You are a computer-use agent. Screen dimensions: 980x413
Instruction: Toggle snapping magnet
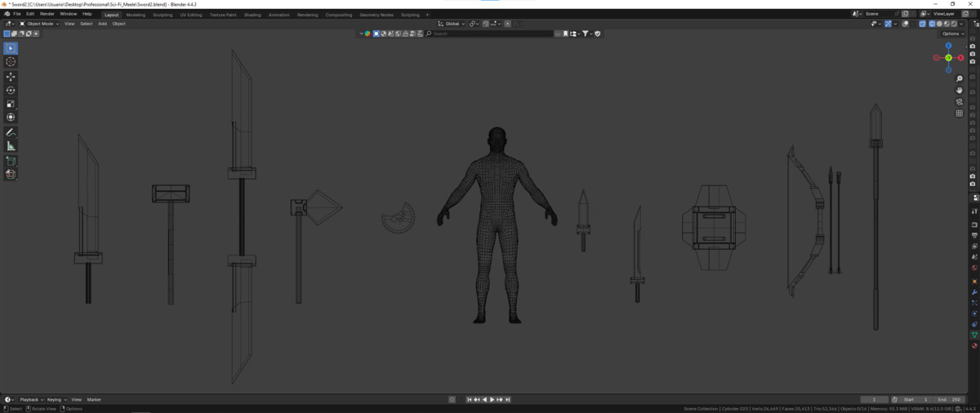point(485,24)
